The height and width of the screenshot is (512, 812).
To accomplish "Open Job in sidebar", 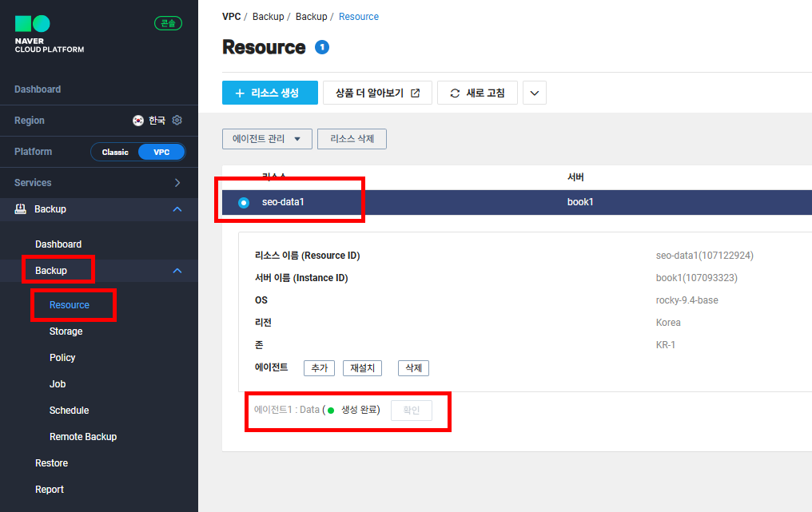I will pos(58,384).
